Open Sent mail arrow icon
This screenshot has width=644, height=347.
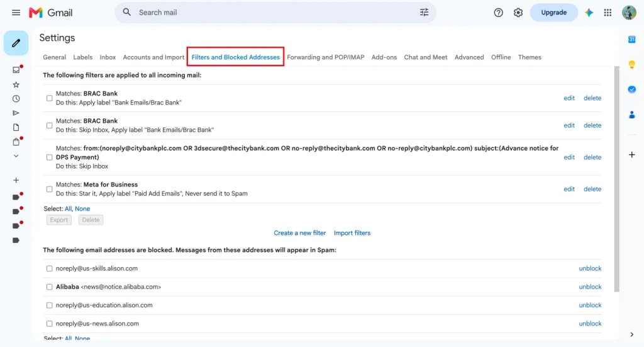click(16, 113)
